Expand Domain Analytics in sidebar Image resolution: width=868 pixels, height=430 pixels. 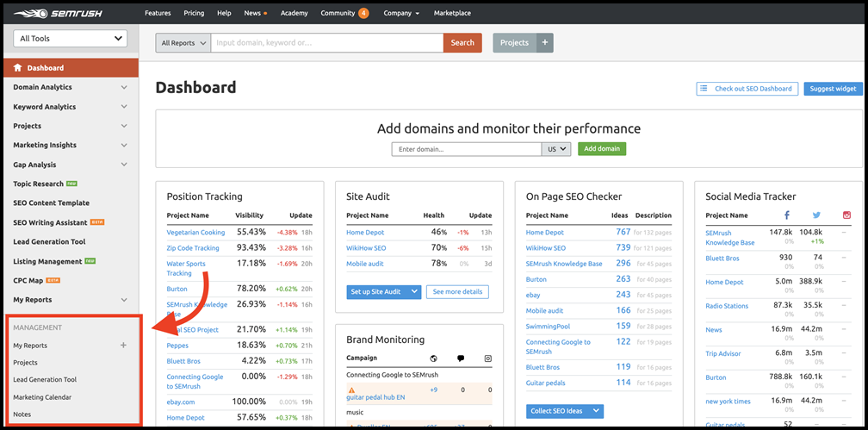pyautogui.click(x=124, y=87)
